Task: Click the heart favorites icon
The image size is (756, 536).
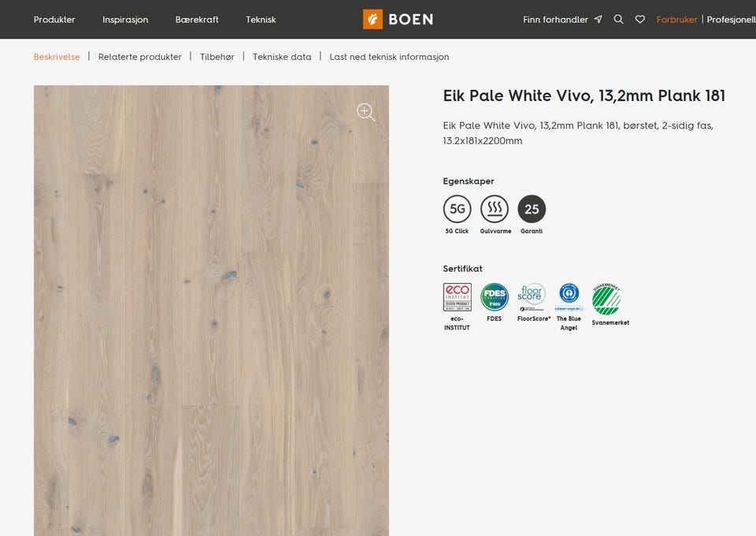Action: [639, 19]
